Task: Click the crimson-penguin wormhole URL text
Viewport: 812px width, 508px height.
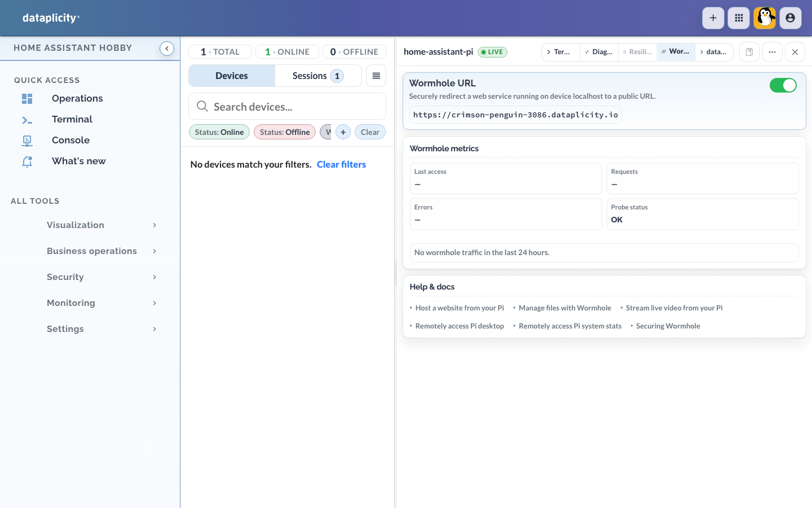Action: tap(515, 115)
